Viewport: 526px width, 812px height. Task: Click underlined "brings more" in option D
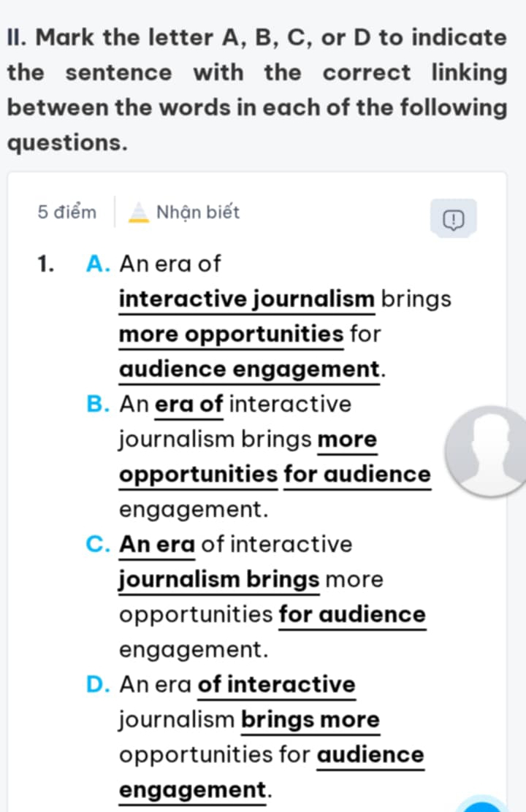[310, 720]
